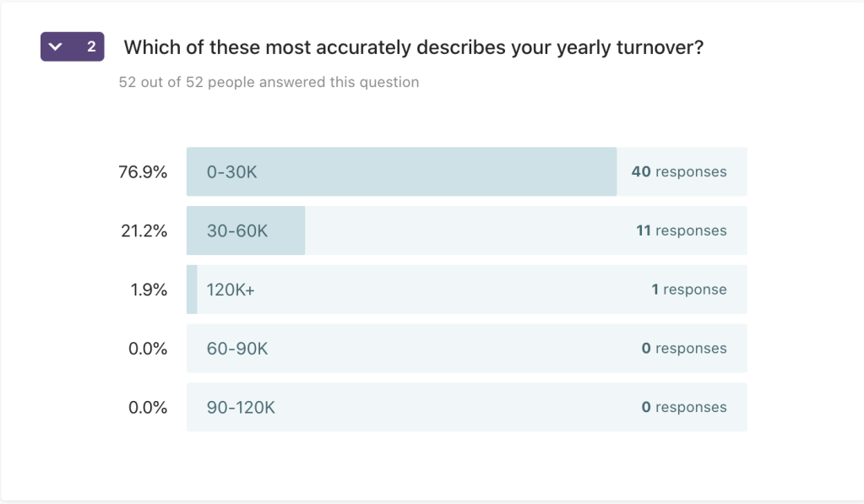The image size is (864, 504).
Task: Select the 90-120K answer label
Action: (x=241, y=407)
